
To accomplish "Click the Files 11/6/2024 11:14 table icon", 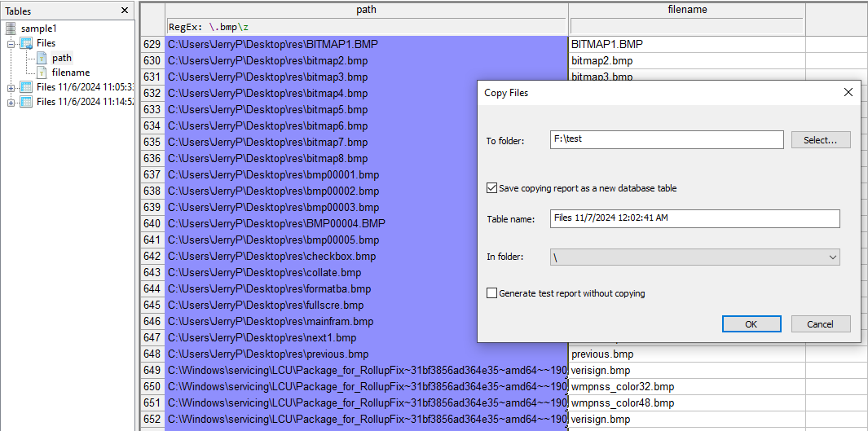I will click(26, 102).
